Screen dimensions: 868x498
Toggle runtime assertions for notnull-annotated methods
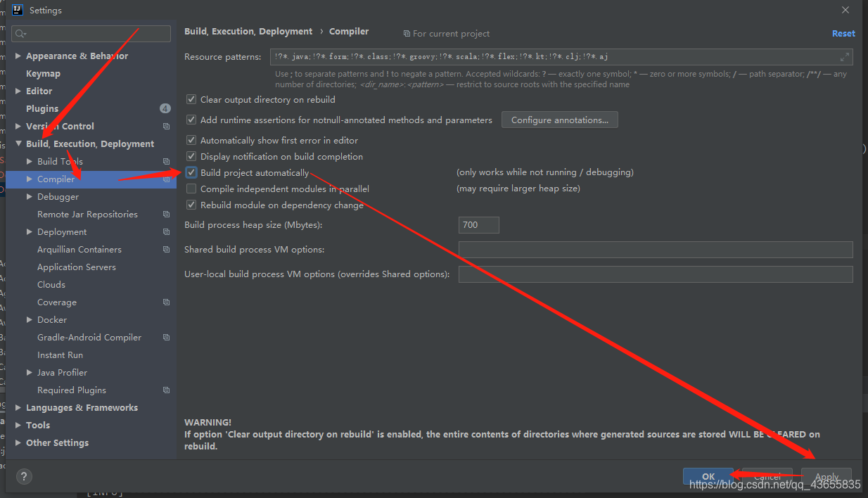coord(191,120)
